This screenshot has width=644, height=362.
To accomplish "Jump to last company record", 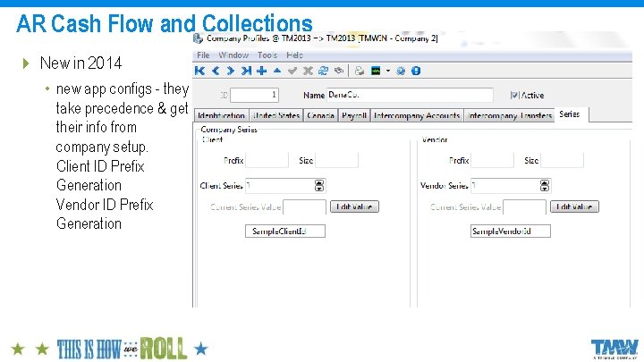I will (246, 71).
